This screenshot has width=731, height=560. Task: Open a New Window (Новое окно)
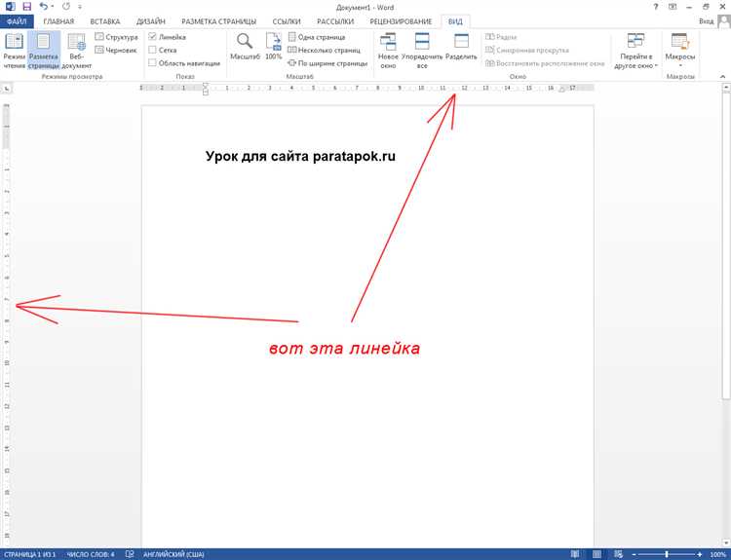(388, 51)
